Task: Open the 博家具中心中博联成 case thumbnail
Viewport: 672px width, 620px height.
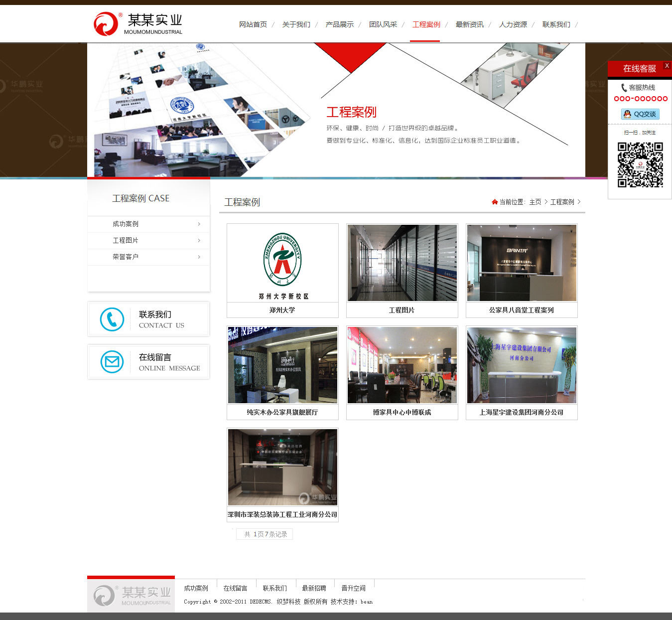Action: tap(402, 365)
